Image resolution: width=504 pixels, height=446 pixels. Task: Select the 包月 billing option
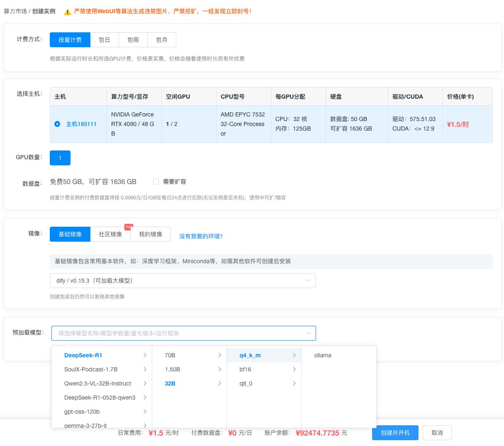click(x=162, y=40)
